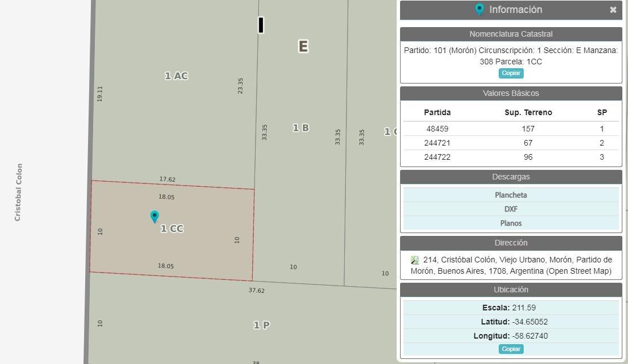The width and height of the screenshot is (628, 364).
Task: Click parcel 1 AC on the map
Action: [176, 76]
